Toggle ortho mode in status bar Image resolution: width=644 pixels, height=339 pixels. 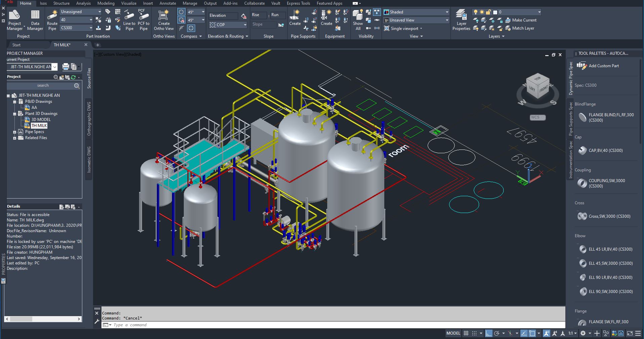488,333
